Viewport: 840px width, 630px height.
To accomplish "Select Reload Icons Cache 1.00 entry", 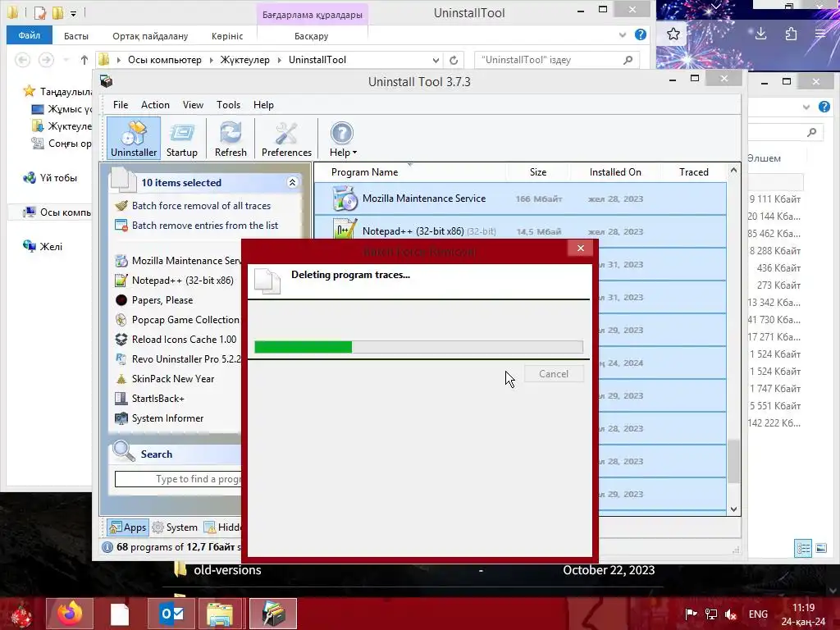I will point(176,340).
